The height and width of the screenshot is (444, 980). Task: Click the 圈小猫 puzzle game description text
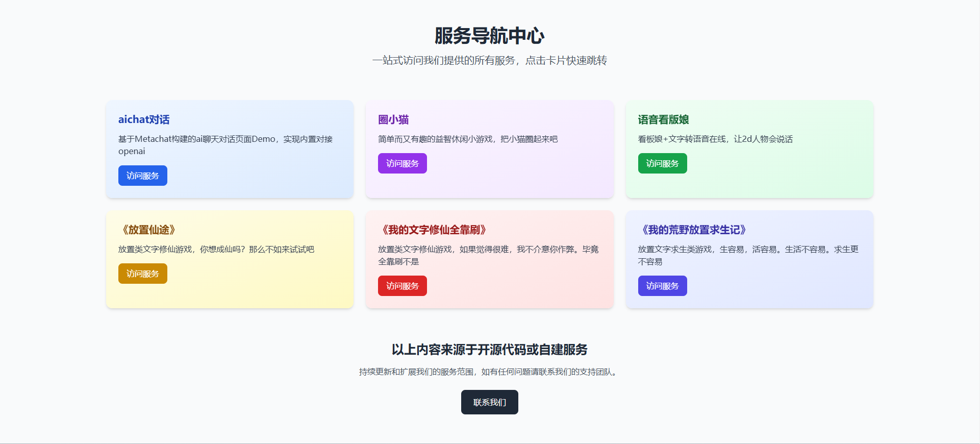click(x=467, y=139)
